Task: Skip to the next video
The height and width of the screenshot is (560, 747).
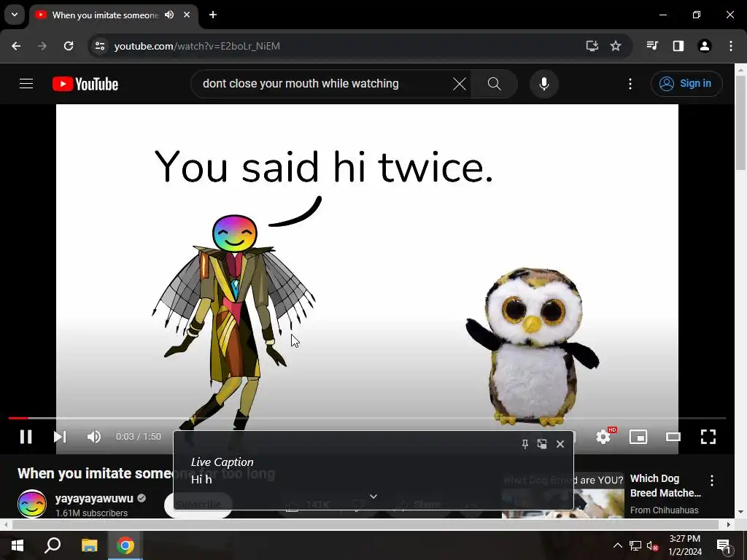Action: [x=60, y=437]
